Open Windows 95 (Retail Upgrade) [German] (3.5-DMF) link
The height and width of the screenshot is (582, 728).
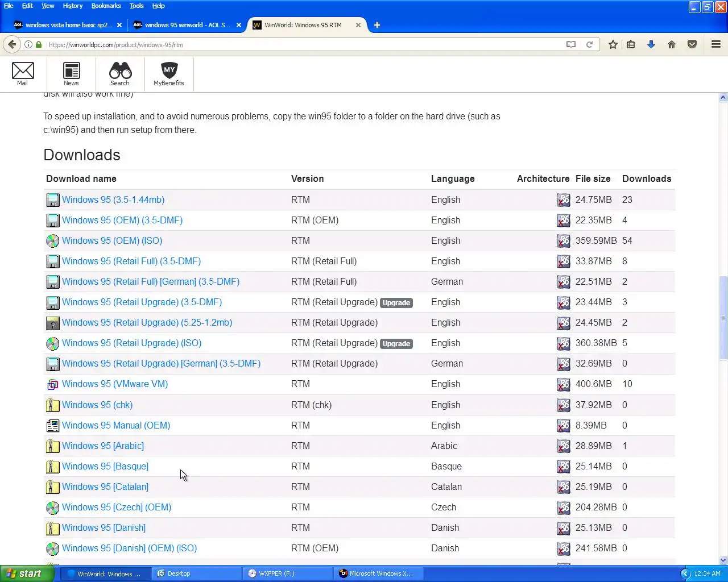[x=162, y=363]
